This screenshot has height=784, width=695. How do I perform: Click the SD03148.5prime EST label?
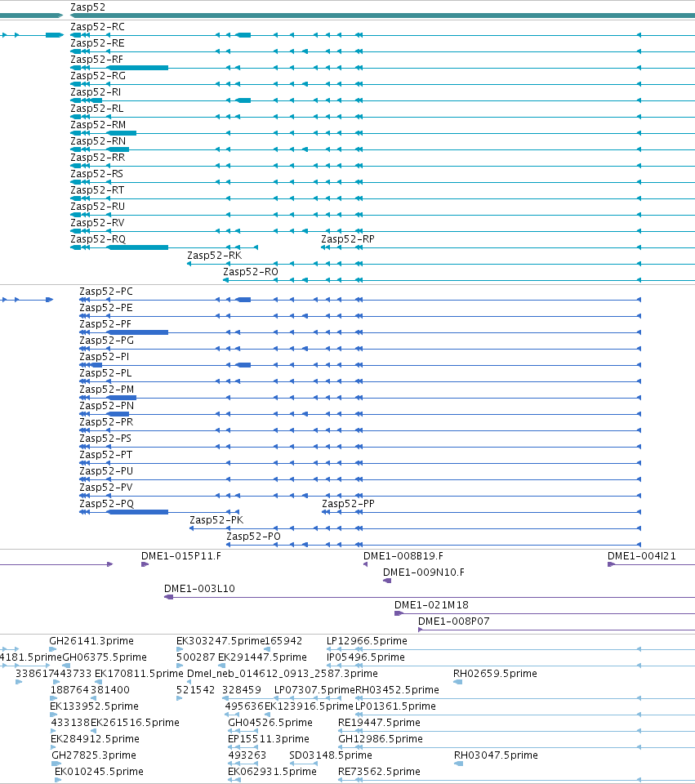(x=331, y=755)
